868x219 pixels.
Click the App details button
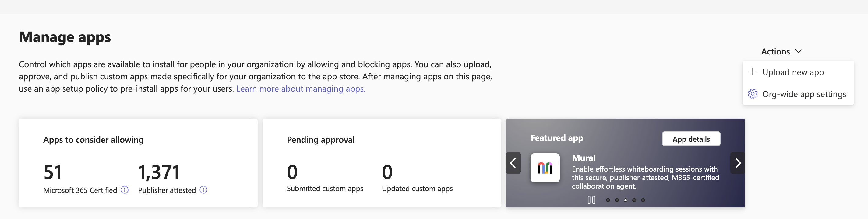pos(691,139)
